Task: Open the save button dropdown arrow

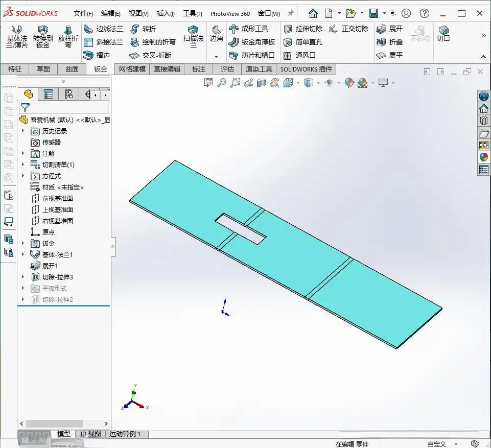Action: click(x=384, y=13)
